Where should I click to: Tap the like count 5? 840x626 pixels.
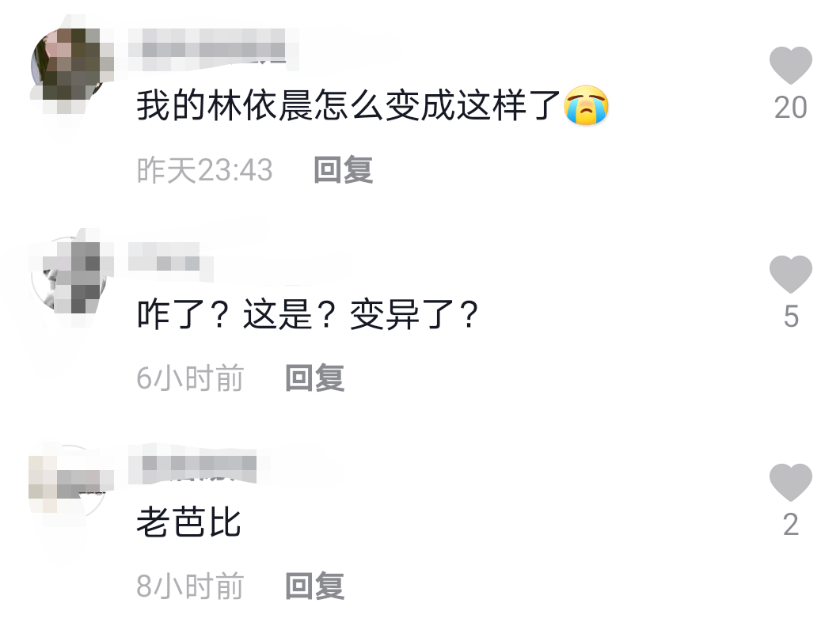tap(791, 317)
